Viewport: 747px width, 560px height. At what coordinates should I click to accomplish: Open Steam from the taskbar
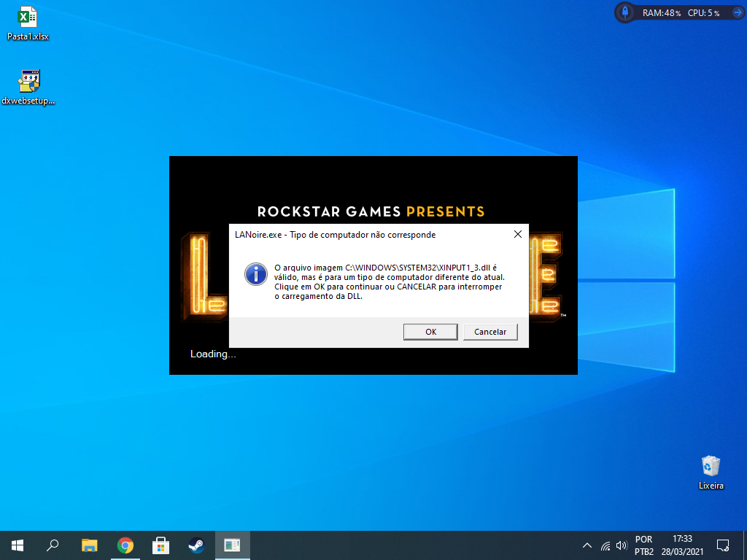coord(196,545)
